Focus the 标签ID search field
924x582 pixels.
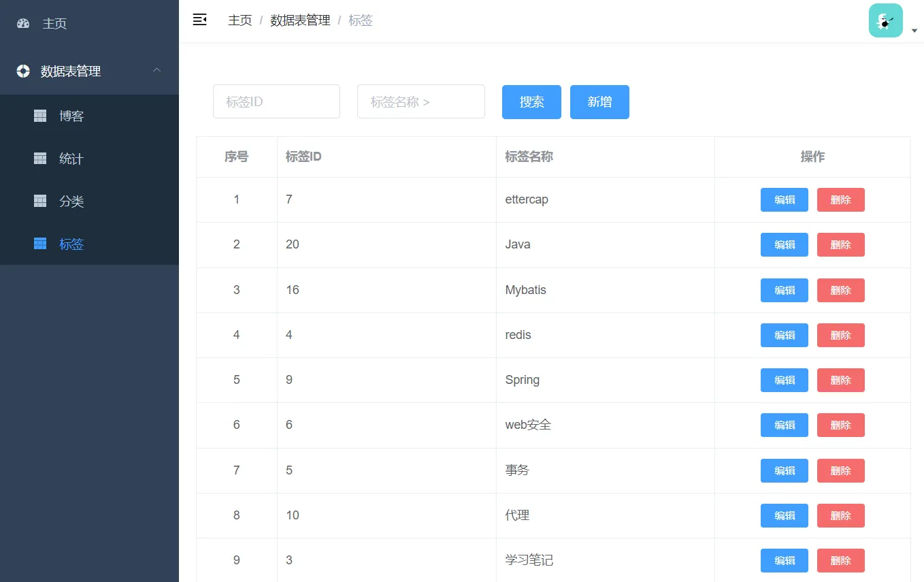(276, 101)
